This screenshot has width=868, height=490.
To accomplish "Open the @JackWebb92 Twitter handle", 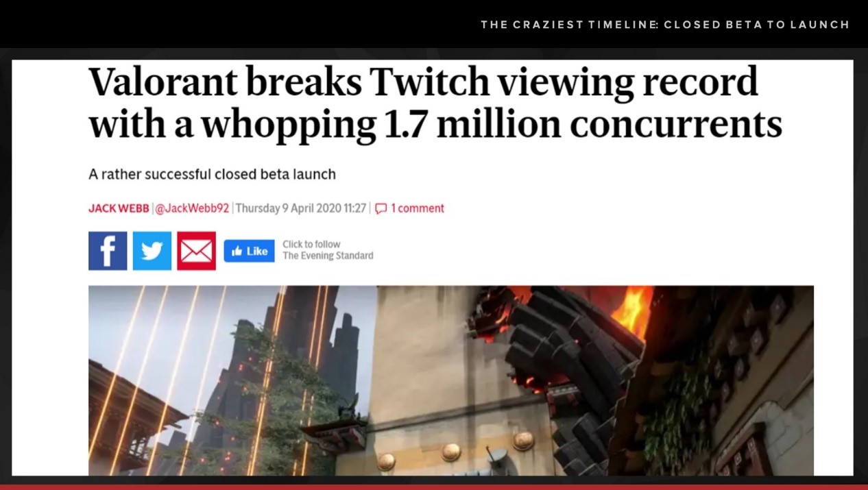I will tap(192, 208).
